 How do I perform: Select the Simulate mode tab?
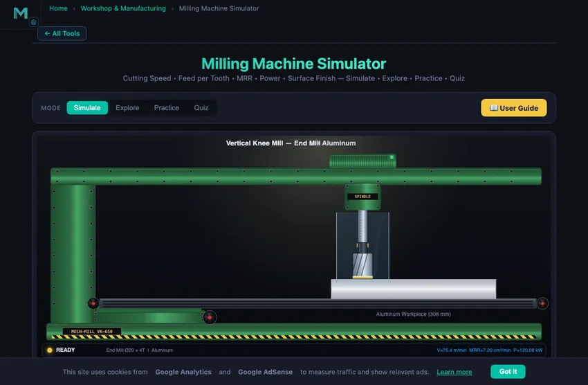[87, 108]
